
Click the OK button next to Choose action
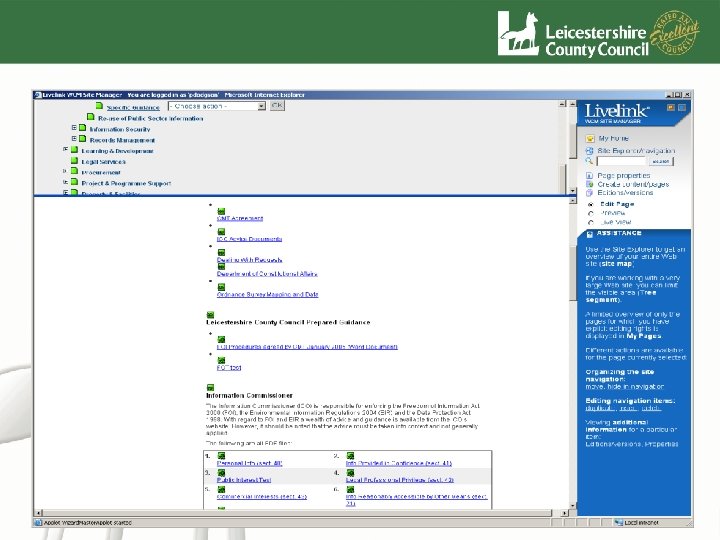(x=277, y=106)
